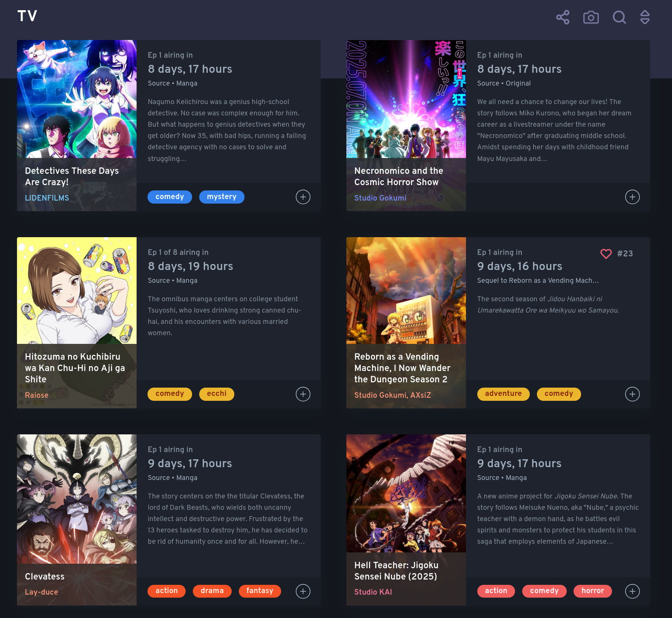Click the Clevatess cover art

77,499
